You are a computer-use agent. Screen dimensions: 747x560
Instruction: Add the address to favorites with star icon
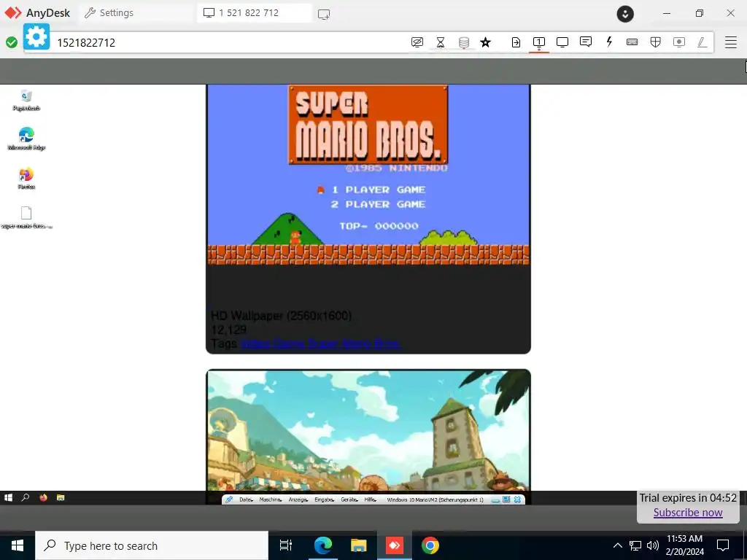tap(485, 42)
